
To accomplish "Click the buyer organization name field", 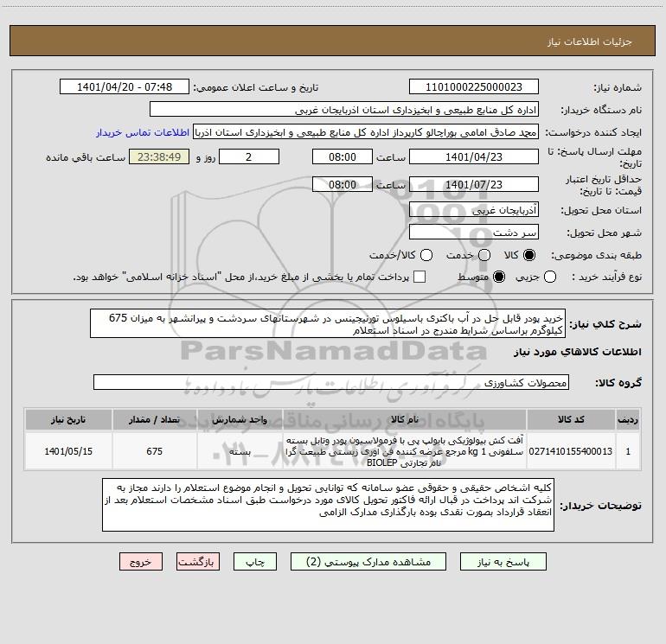I will [x=344, y=110].
